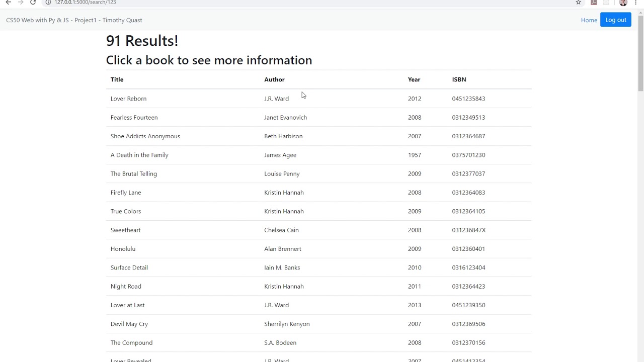The image size is (644, 362).
Task: Click the PDF extension icon
Action: pyautogui.click(x=594, y=3)
